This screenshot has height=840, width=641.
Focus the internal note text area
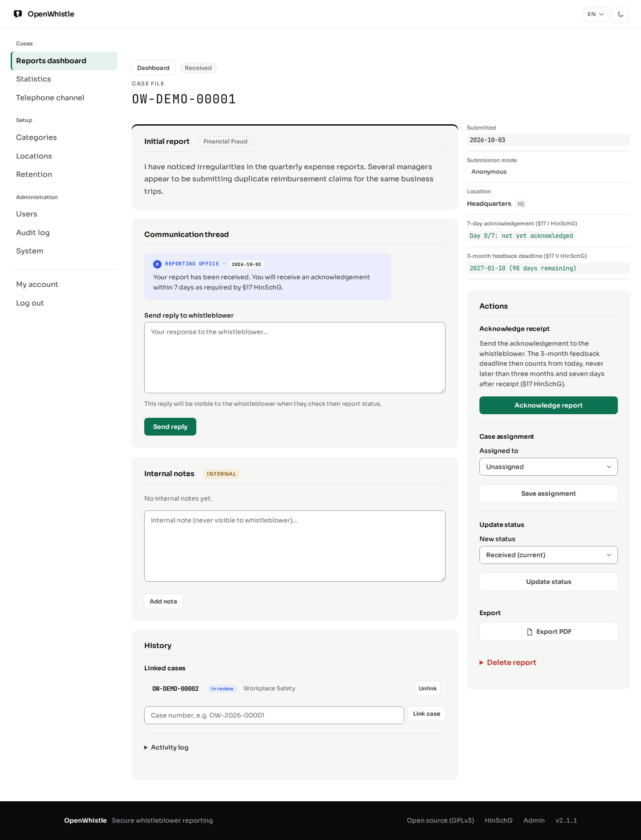coord(295,546)
